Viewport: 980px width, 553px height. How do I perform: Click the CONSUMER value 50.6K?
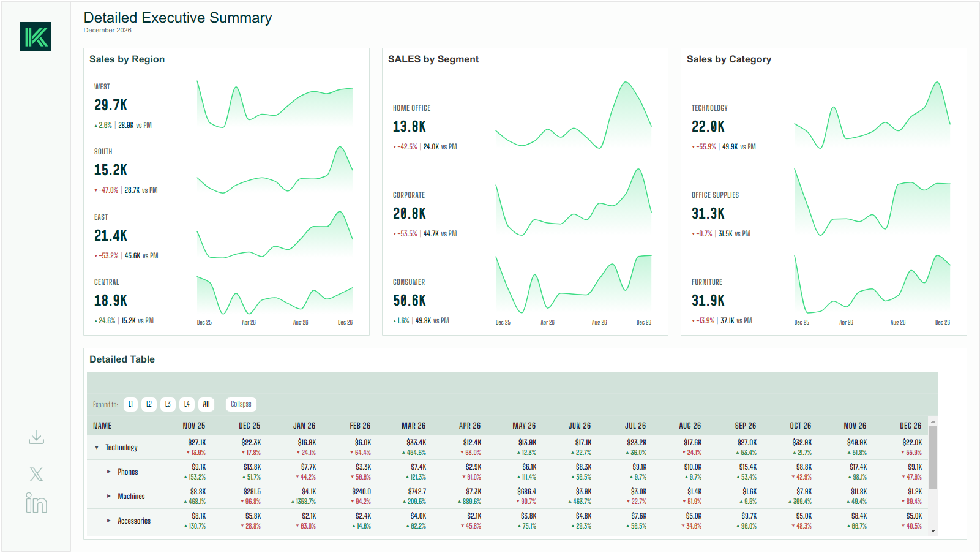point(410,301)
